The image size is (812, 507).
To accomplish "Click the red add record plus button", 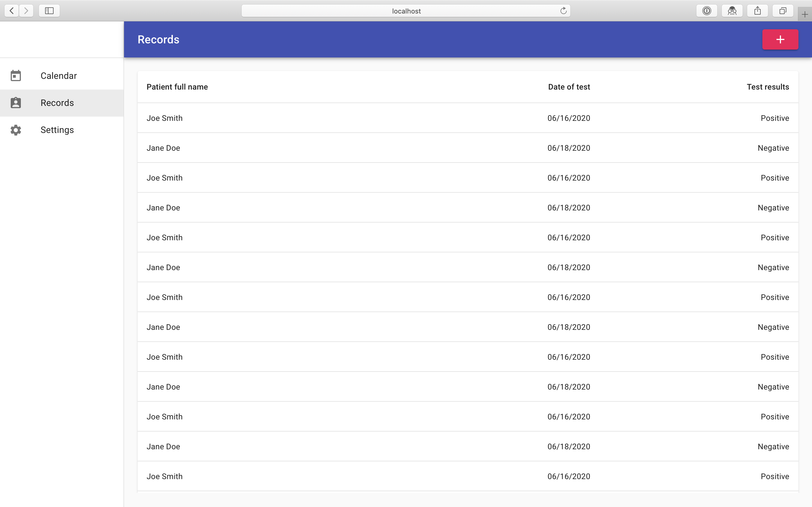I will pyautogui.click(x=780, y=39).
